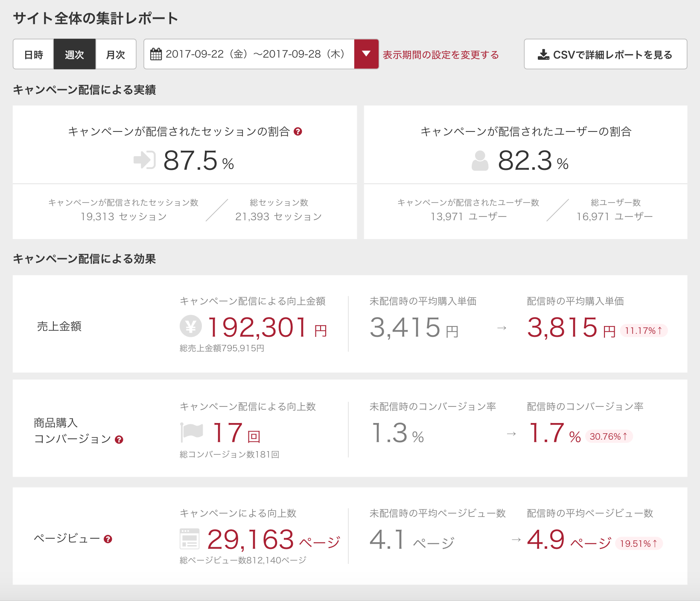Click 総セッション数 label
700x601 pixels.
(x=279, y=202)
